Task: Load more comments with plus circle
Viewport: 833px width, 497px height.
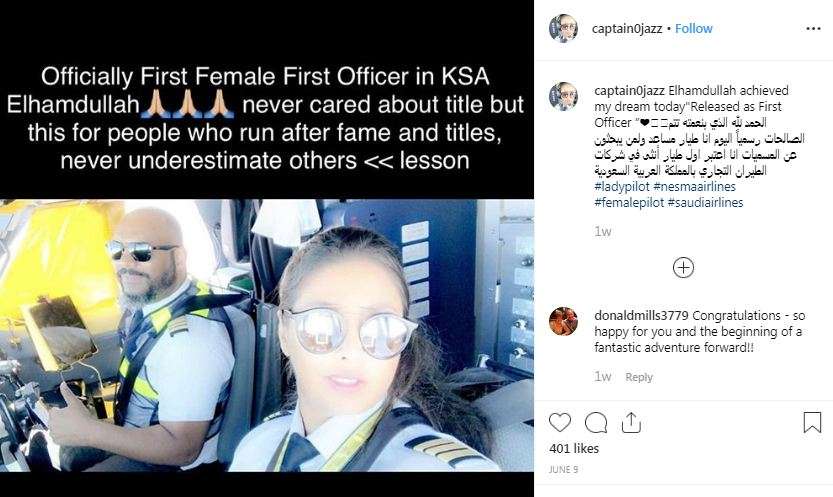Action: tap(683, 268)
